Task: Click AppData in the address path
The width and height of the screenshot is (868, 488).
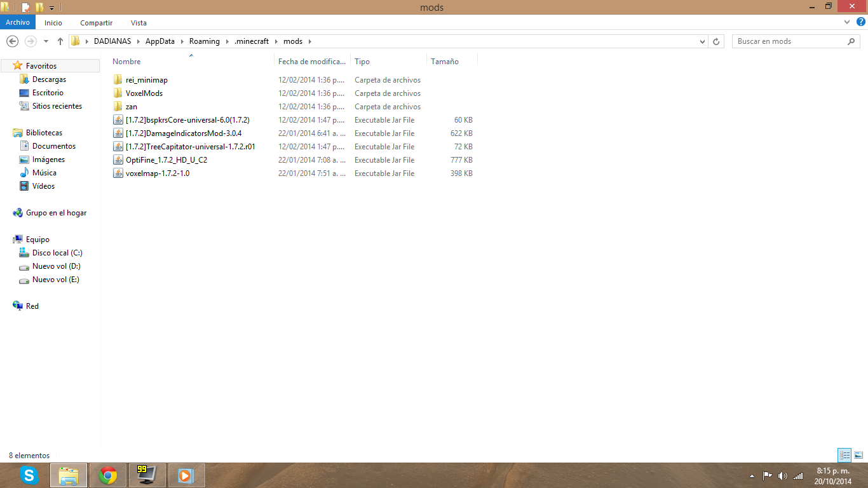Action: point(159,41)
